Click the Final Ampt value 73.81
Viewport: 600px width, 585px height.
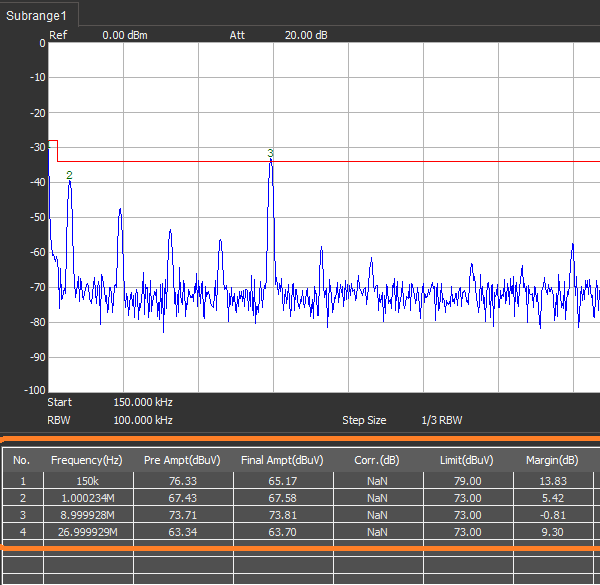point(282,515)
